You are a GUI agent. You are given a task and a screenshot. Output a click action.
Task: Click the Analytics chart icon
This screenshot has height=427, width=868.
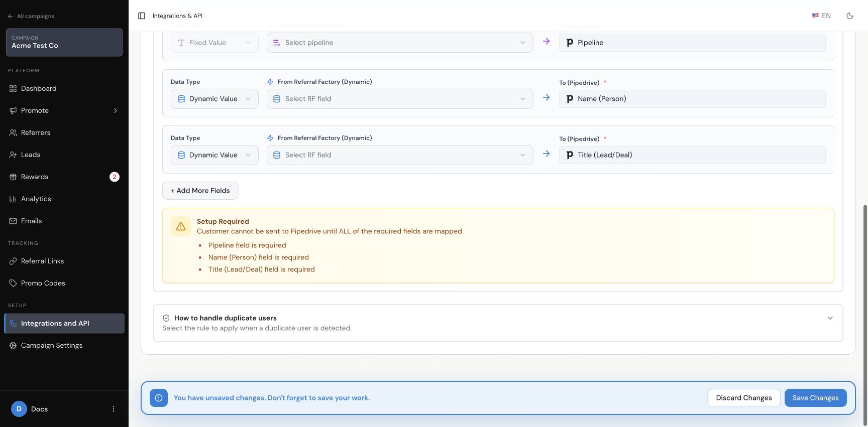(x=13, y=199)
